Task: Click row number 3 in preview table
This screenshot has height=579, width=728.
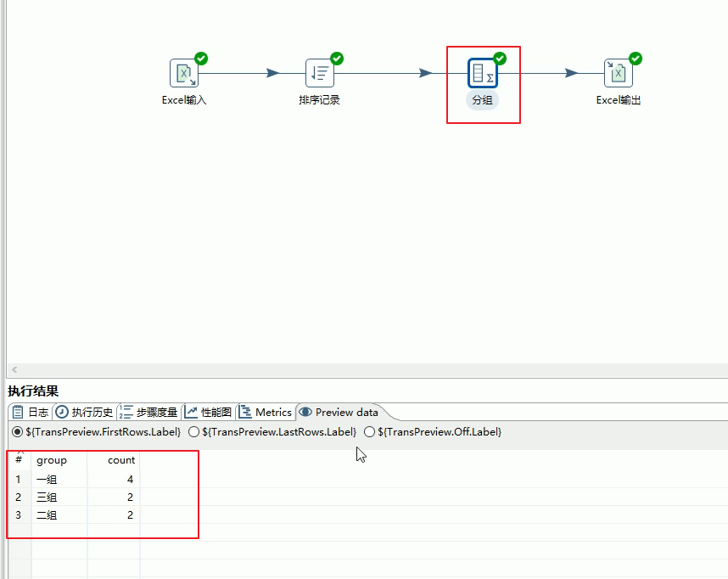Action: coord(18,514)
